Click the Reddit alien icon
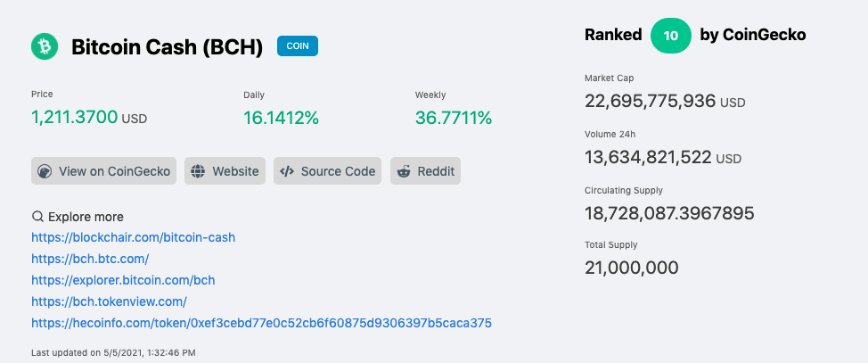This screenshot has height=363, width=868. pos(404,171)
